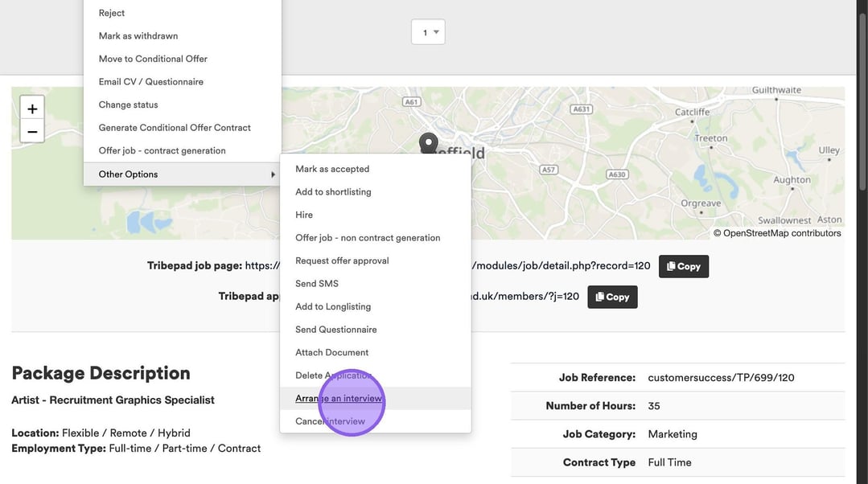Select Arrange an interview option

[x=338, y=399]
